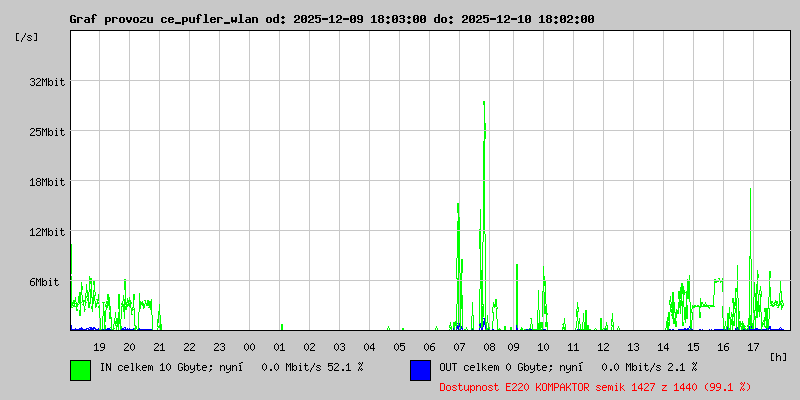Click the hour label '21' on time axis
The image size is (800, 400).
[x=159, y=347]
